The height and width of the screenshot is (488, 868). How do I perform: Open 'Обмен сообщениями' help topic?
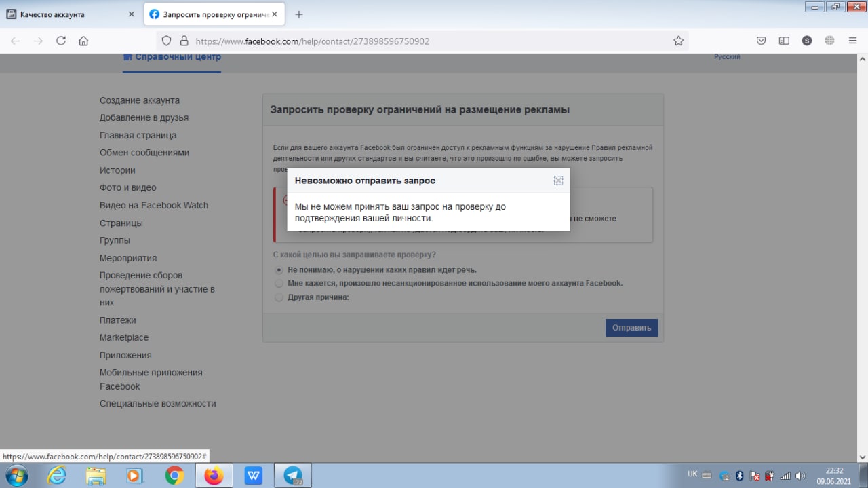click(x=144, y=153)
